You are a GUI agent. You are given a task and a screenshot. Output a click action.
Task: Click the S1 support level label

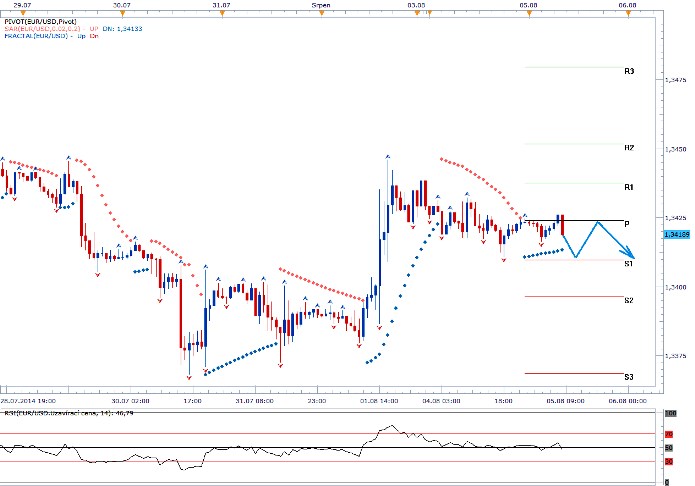pyautogui.click(x=629, y=263)
